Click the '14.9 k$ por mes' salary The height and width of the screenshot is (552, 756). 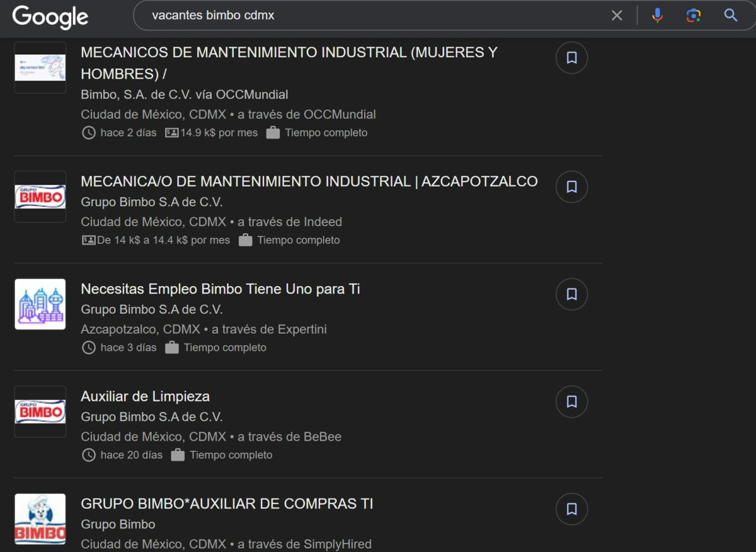click(219, 133)
